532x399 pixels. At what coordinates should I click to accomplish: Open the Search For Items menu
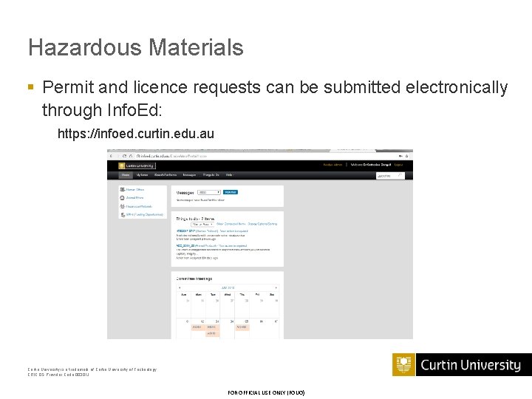[166, 174]
